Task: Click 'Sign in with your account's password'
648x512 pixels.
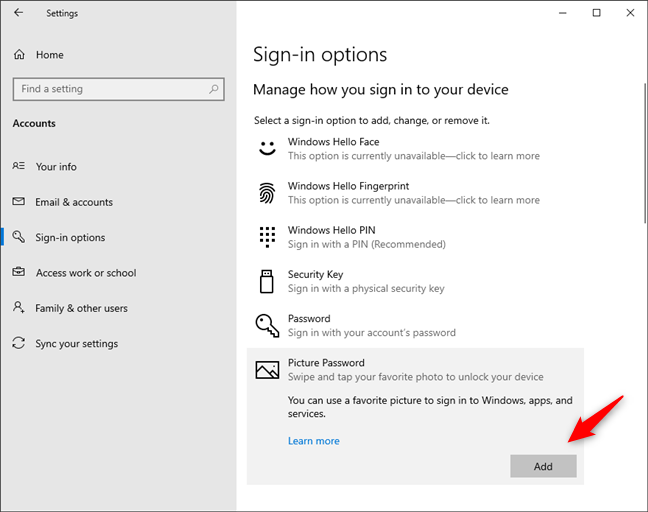Action: (x=372, y=333)
